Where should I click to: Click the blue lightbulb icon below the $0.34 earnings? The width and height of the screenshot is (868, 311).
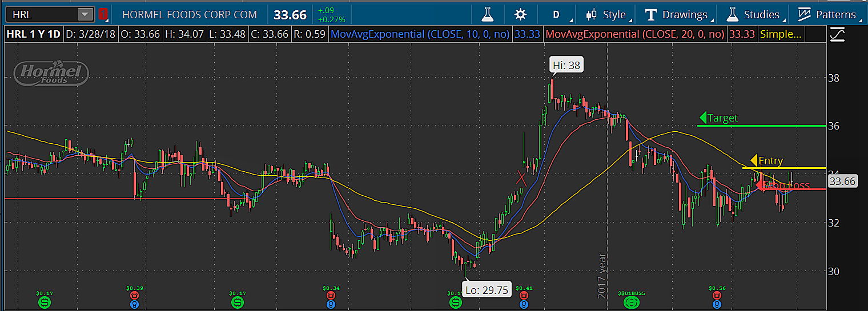tap(331, 304)
